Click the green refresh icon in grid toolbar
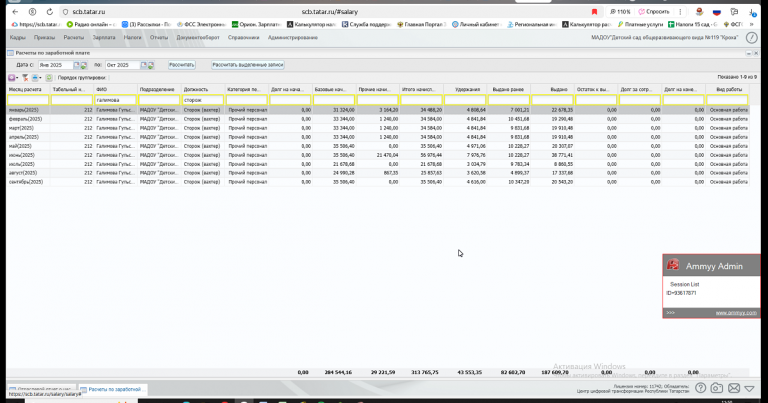This screenshot has height=403, width=768. click(49, 78)
